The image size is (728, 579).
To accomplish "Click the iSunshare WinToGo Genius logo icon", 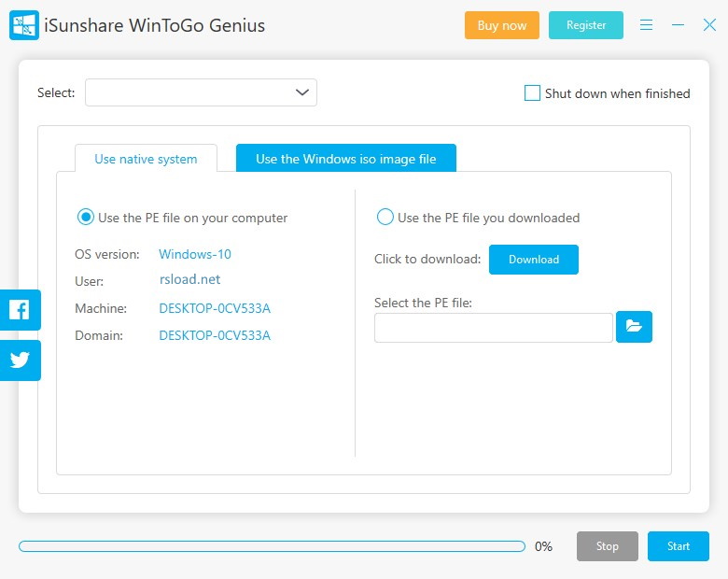I will [23, 25].
